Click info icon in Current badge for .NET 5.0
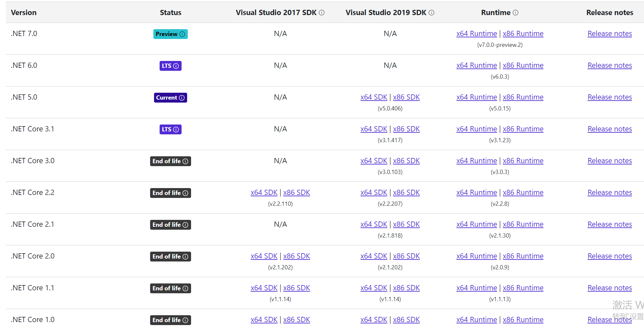This screenshot has height=328, width=644. tap(182, 98)
